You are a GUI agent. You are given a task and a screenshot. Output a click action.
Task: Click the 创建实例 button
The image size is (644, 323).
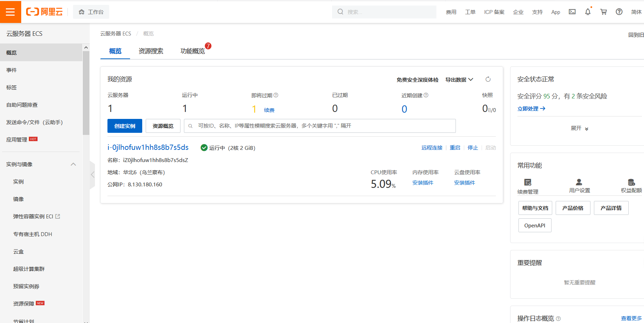pos(124,126)
